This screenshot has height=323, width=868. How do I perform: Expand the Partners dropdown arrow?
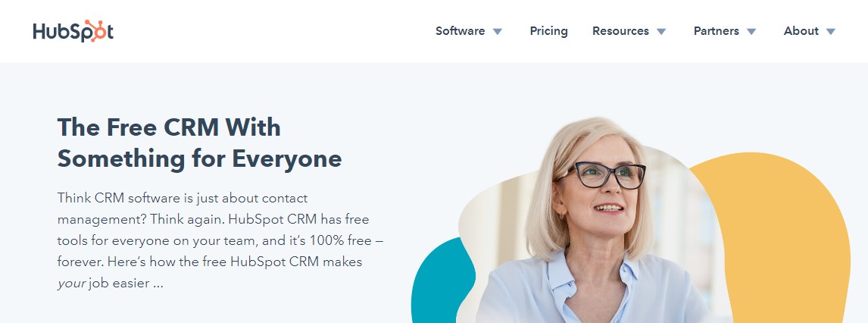pos(751,32)
